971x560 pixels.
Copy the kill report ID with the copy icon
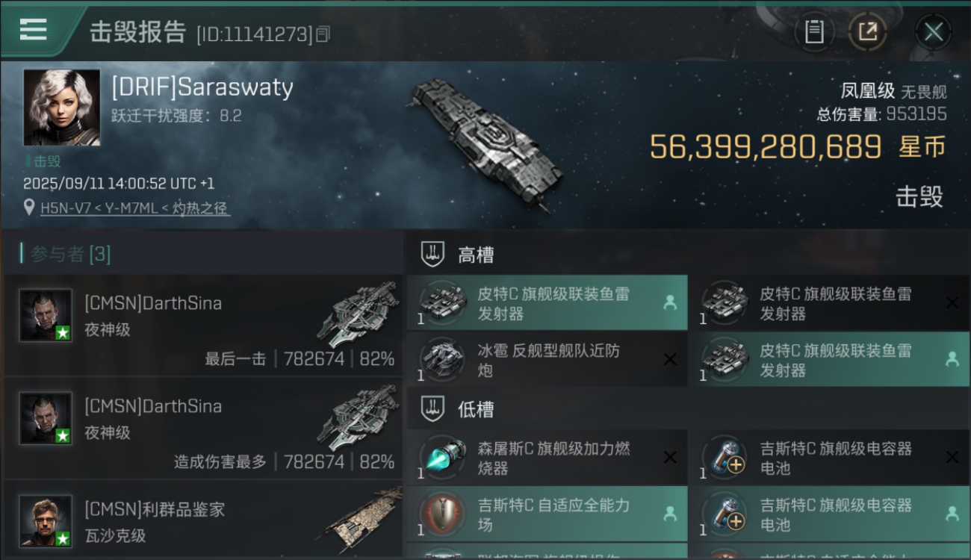(323, 34)
